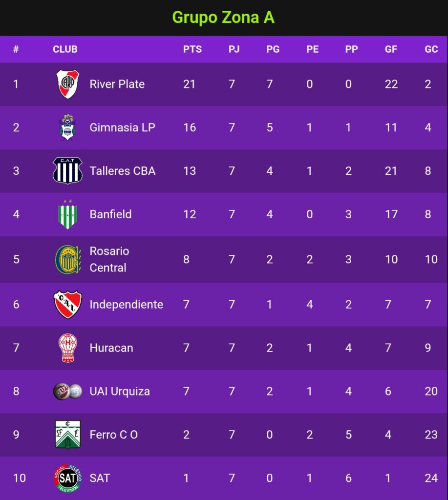Viewport: 448px width, 500px height.
Task: Click the River Plate club crest
Action: pos(67,84)
